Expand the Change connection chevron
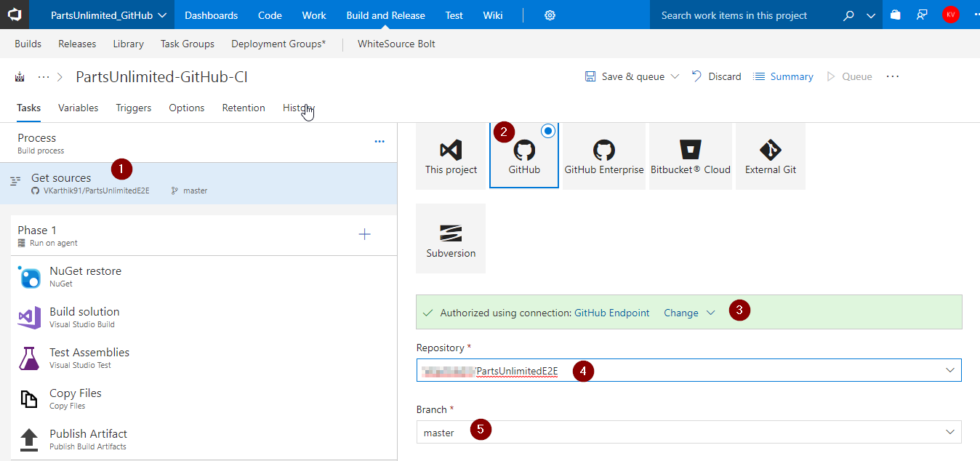 pos(710,313)
